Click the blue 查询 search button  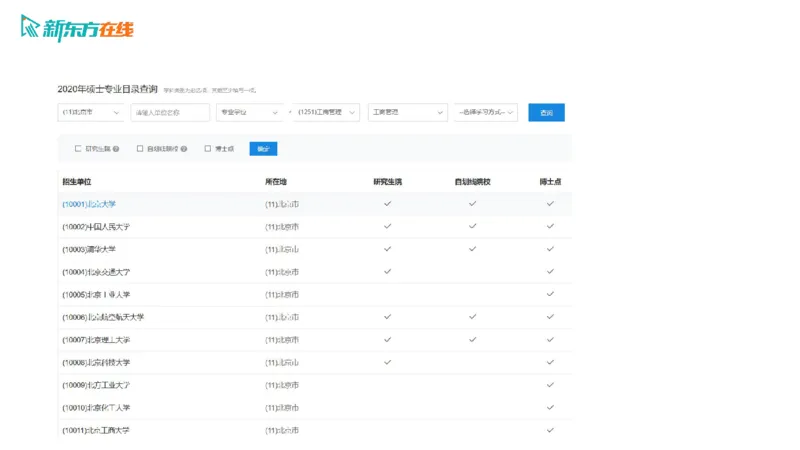(x=546, y=112)
